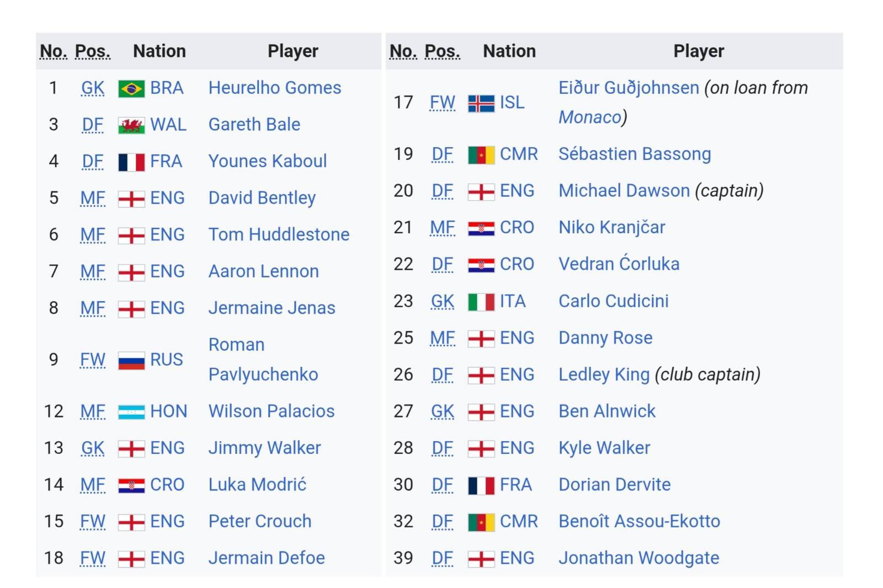This screenshot has width=883, height=588.
Task: Click GK position link for Heurelho Gomes
Action: 93,88
